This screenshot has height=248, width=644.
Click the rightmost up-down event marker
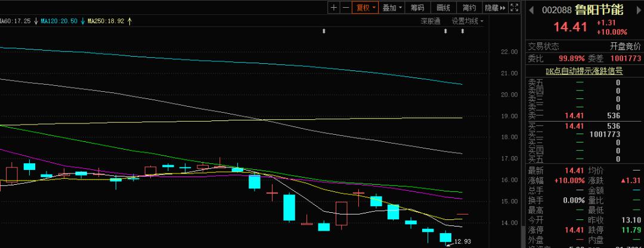pyautogui.click(x=463, y=31)
